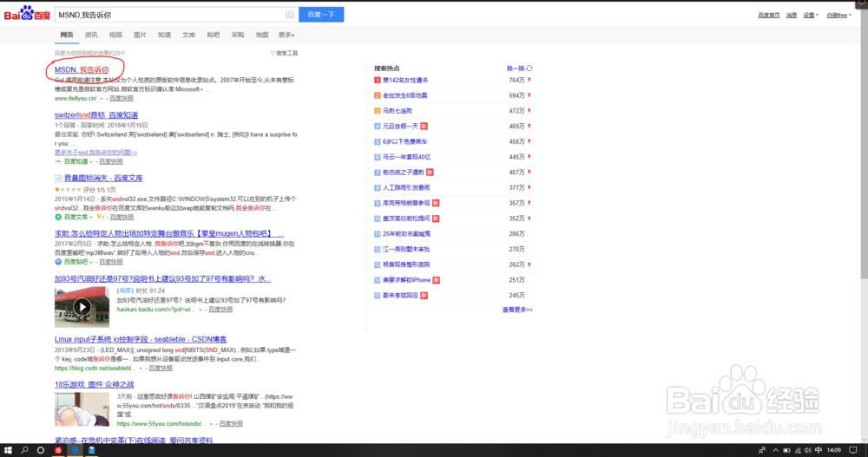Switch to the 采购 tab
The width and height of the screenshot is (868, 457).
pos(238,35)
